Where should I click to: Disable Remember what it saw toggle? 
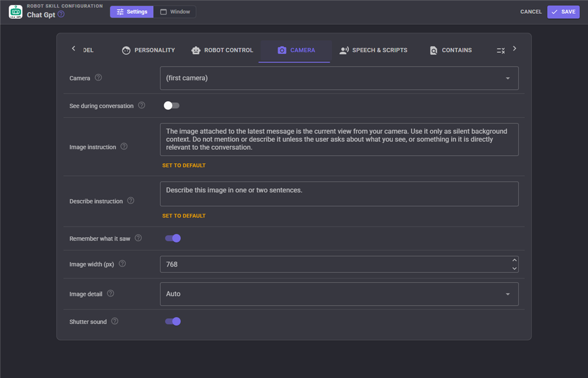[x=173, y=238]
